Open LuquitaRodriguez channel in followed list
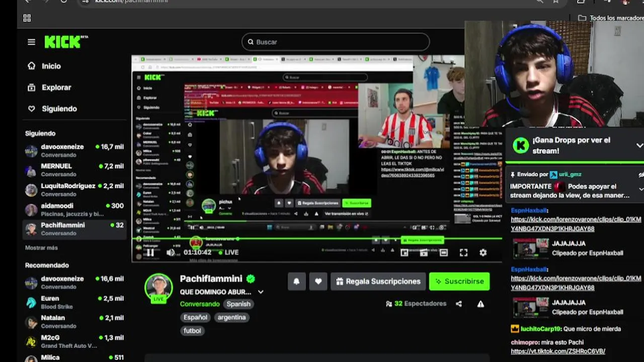The width and height of the screenshot is (644, 362). tap(74, 190)
